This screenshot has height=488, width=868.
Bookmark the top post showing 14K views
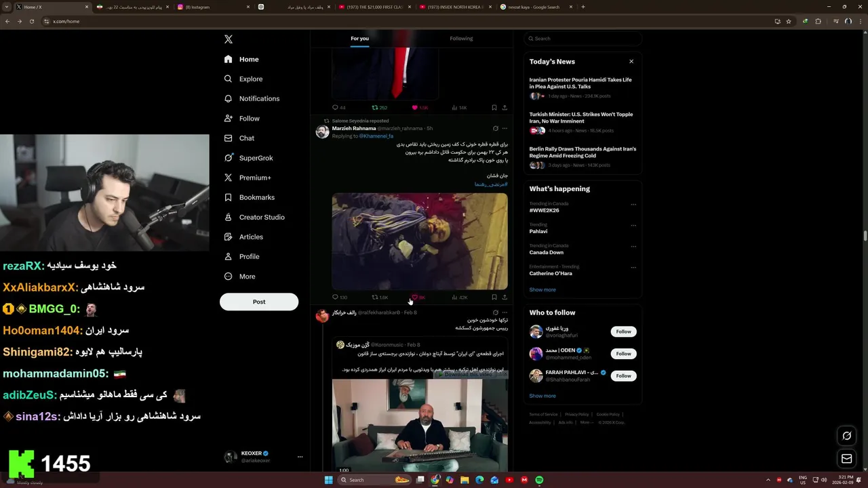[494, 108]
